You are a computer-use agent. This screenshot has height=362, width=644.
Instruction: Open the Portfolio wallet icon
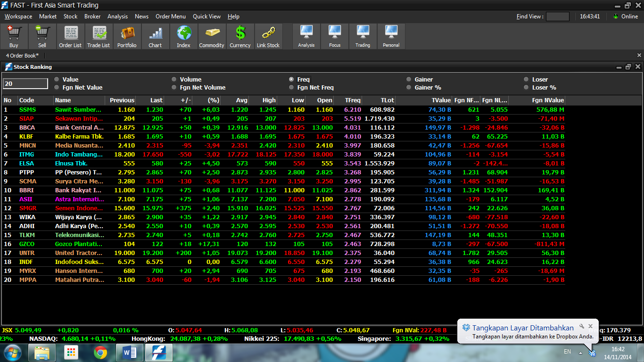point(127,37)
